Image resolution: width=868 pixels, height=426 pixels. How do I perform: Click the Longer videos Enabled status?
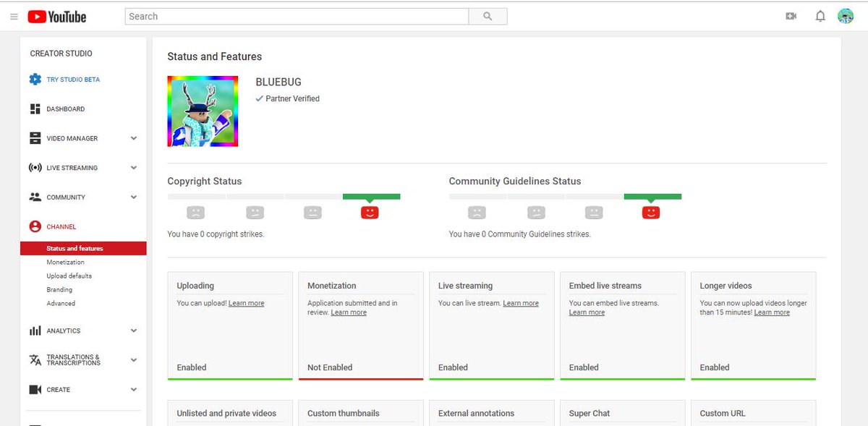point(715,367)
